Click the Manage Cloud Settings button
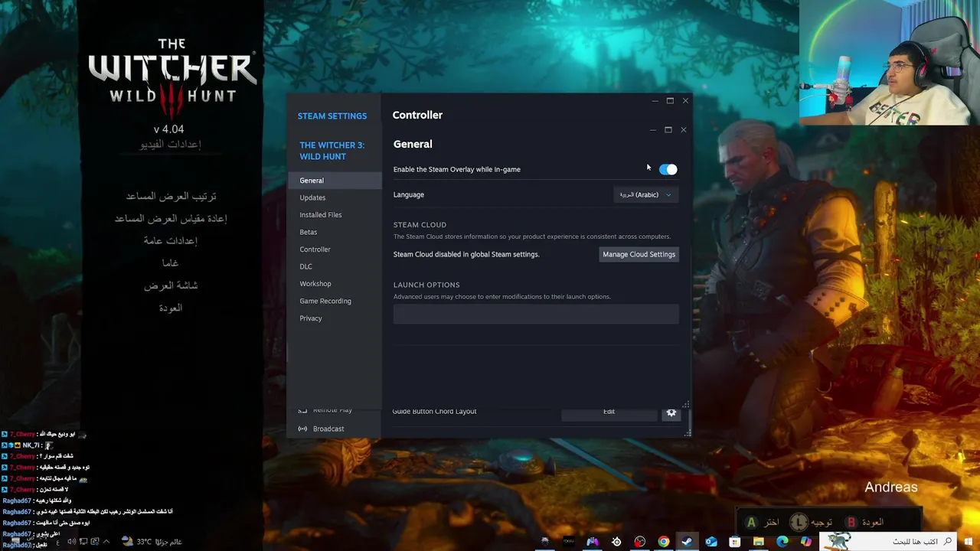This screenshot has width=980, height=551. [x=639, y=254]
